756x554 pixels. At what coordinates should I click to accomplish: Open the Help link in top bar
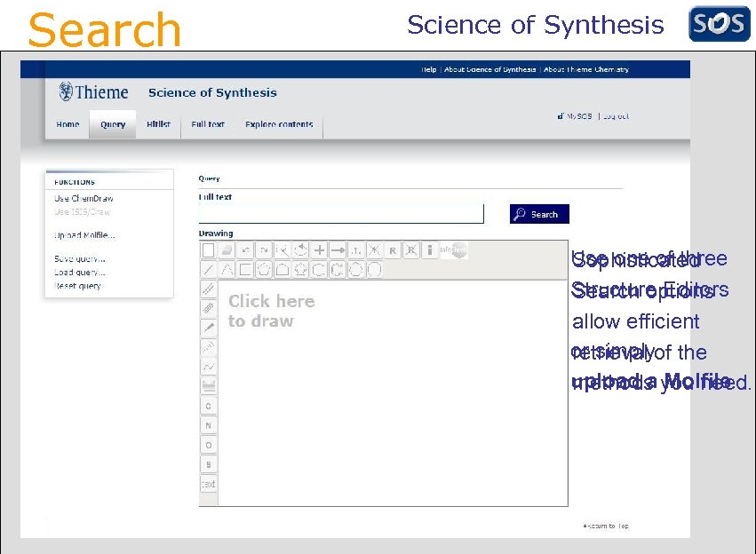tap(428, 69)
